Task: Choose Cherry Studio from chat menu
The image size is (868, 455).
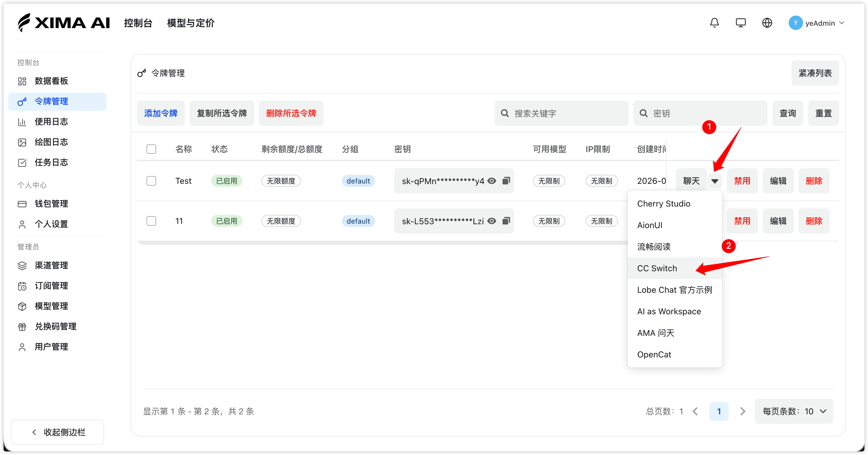Action: pyautogui.click(x=674, y=204)
